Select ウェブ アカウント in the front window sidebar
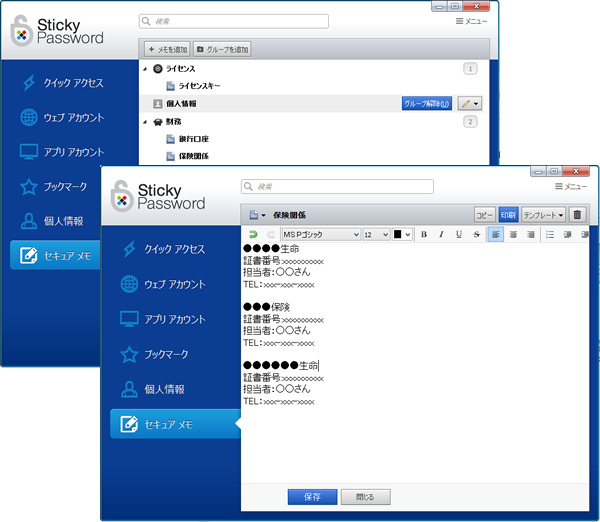 [x=175, y=284]
